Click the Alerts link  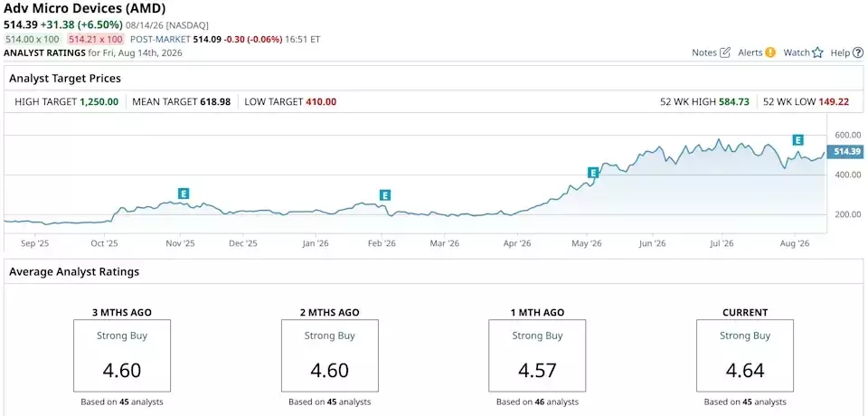click(x=750, y=52)
